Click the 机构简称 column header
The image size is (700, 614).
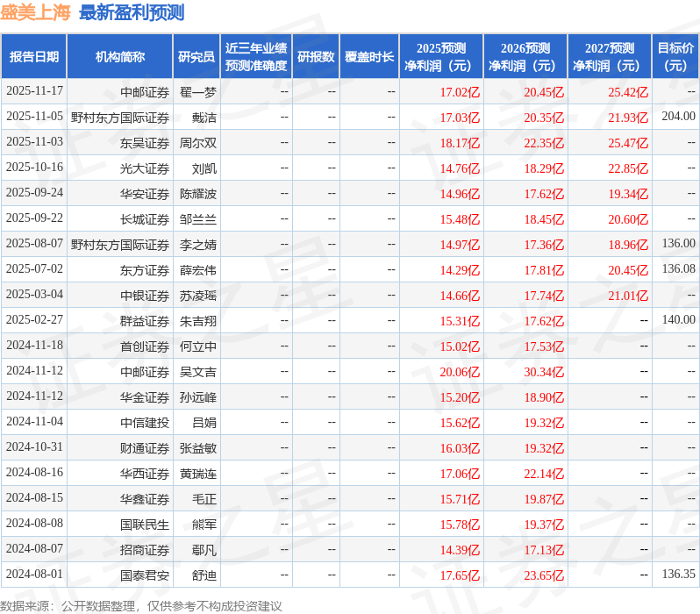[x=119, y=57]
